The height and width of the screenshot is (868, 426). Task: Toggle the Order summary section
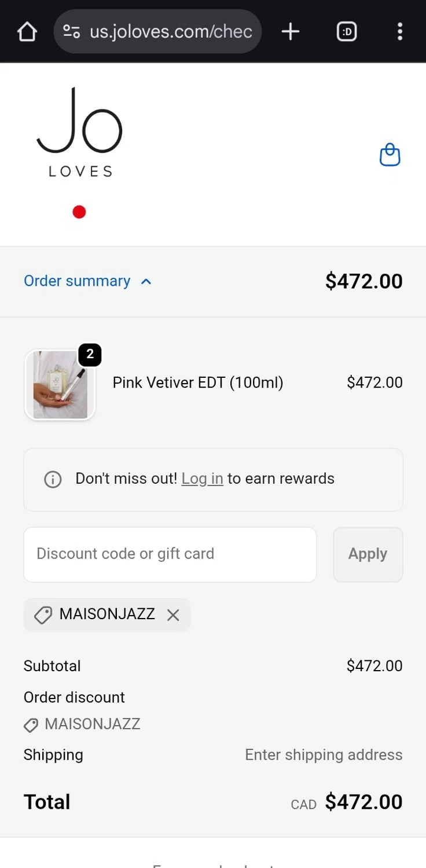[x=78, y=281]
